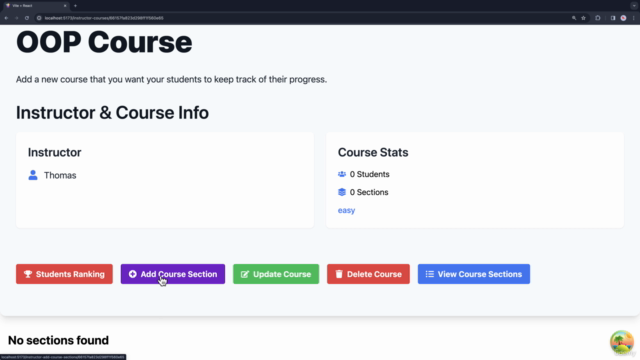Expand the tab search dropdown arrow
Screen dimensions: 640x360
(x=634, y=6)
